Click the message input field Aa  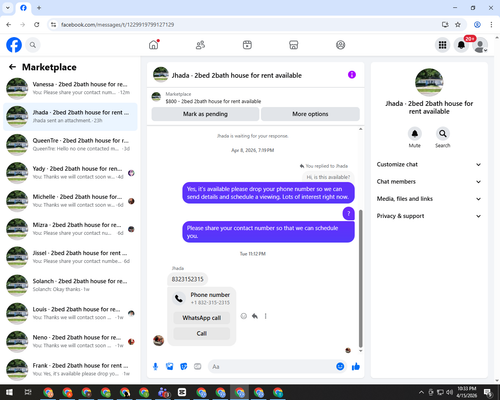click(x=272, y=367)
